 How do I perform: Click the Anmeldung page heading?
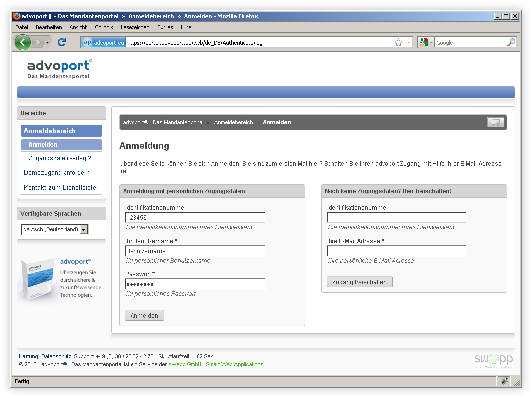[x=144, y=146]
